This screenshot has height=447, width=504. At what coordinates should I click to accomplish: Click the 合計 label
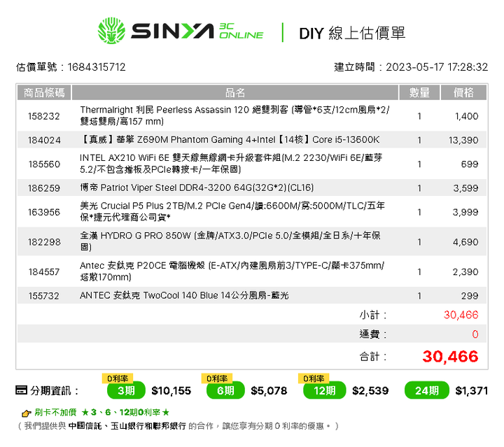[373, 357]
